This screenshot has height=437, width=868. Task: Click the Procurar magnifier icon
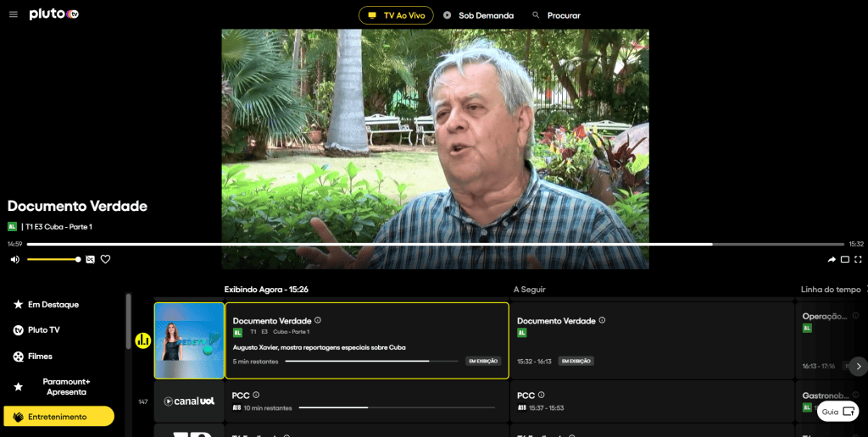pos(536,15)
